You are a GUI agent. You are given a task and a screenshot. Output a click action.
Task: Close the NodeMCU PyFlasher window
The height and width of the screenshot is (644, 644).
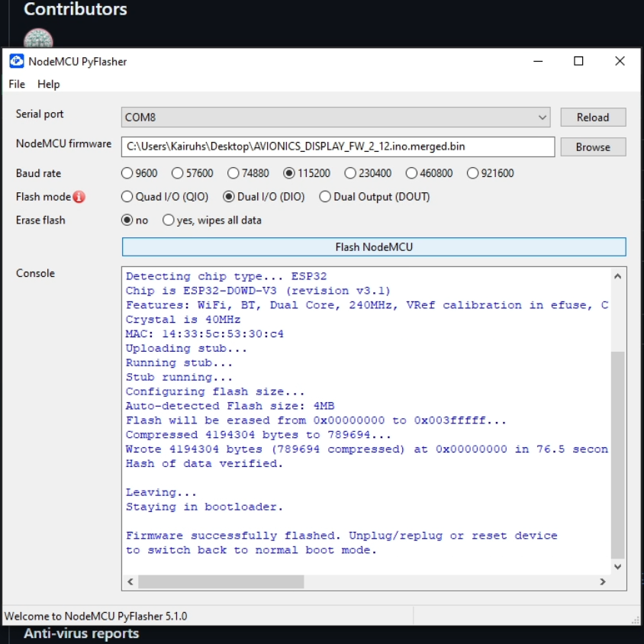click(620, 61)
